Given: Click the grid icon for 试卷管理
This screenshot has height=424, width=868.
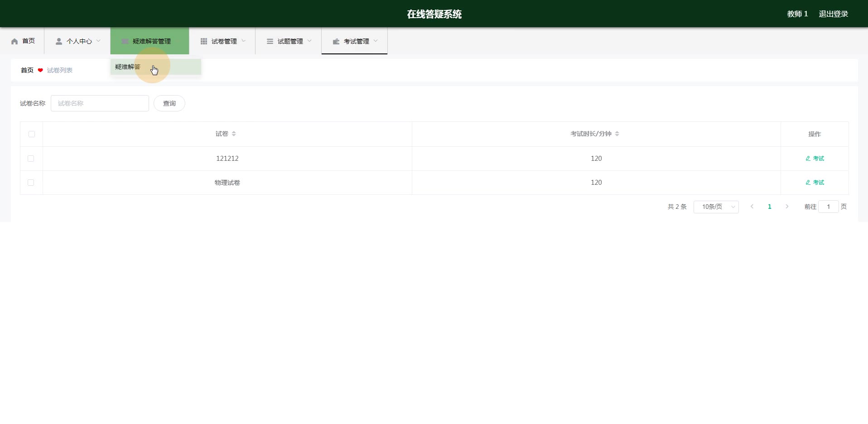Looking at the screenshot, I should (204, 41).
